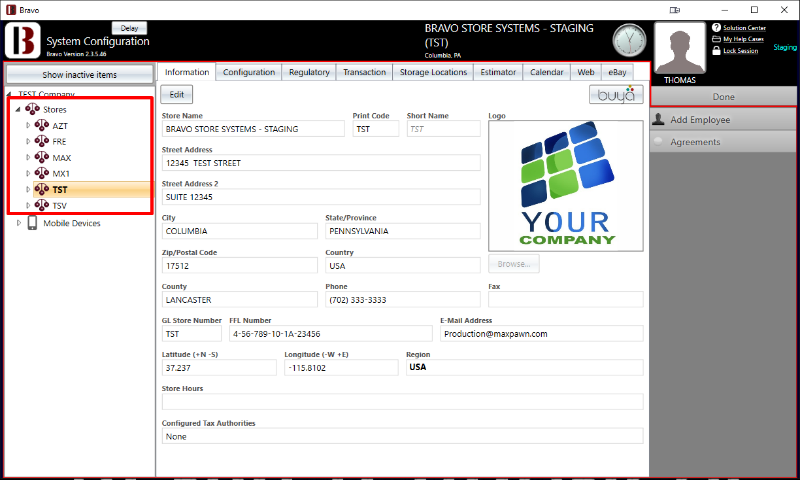Click the title bar display switch icon
This screenshot has height=480, width=800.
coord(674,10)
